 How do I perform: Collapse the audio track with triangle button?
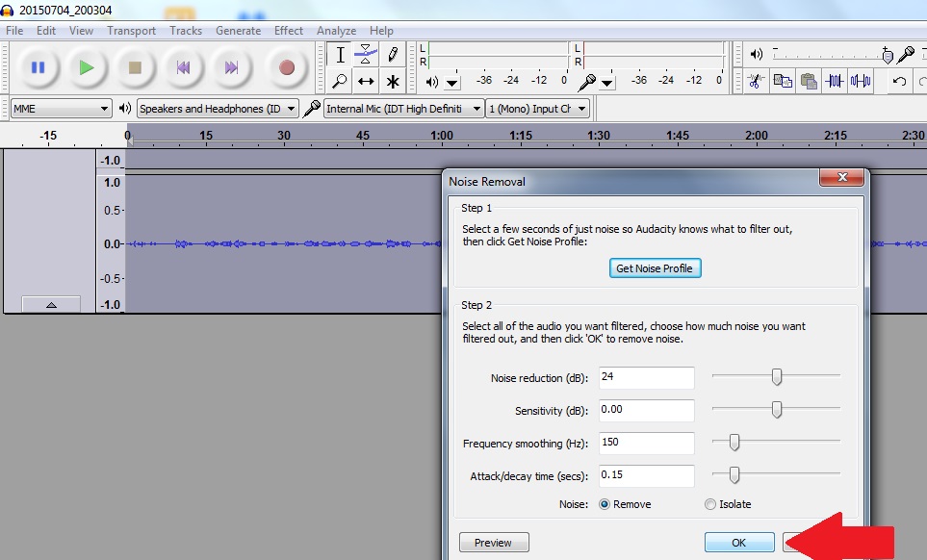tap(51, 304)
